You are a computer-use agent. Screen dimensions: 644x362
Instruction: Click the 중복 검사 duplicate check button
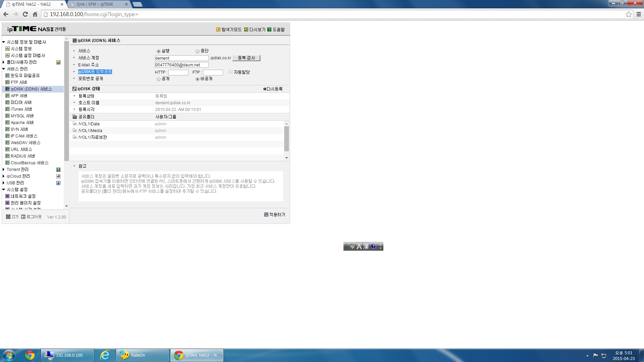click(x=247, y=58)
